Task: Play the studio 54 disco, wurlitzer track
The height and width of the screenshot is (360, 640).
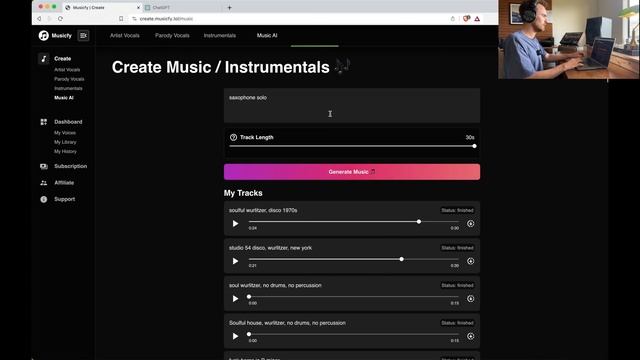Action: [236, 261]
